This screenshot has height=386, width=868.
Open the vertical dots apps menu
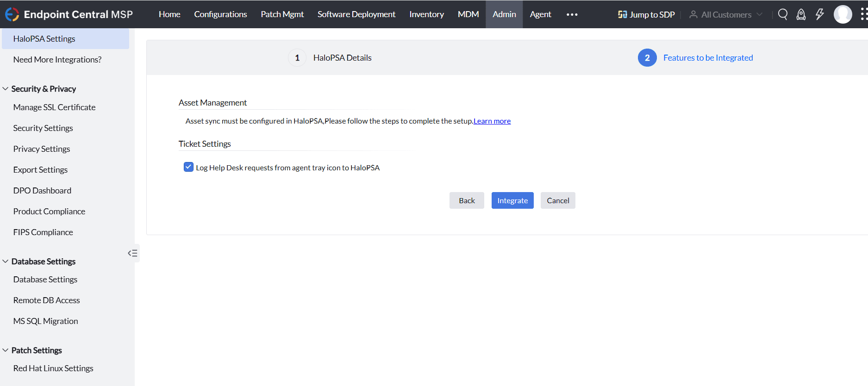pos(864,14)
